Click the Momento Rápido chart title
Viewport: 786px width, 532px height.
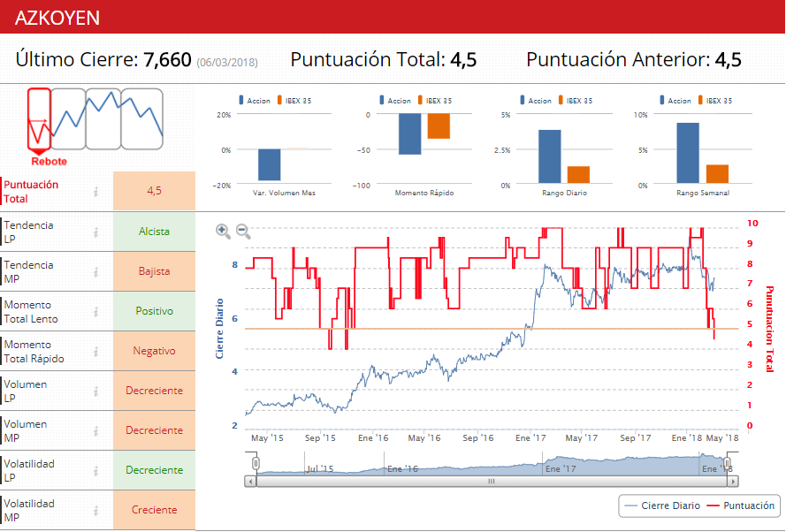pyautogui.click(x=424, y=193)
